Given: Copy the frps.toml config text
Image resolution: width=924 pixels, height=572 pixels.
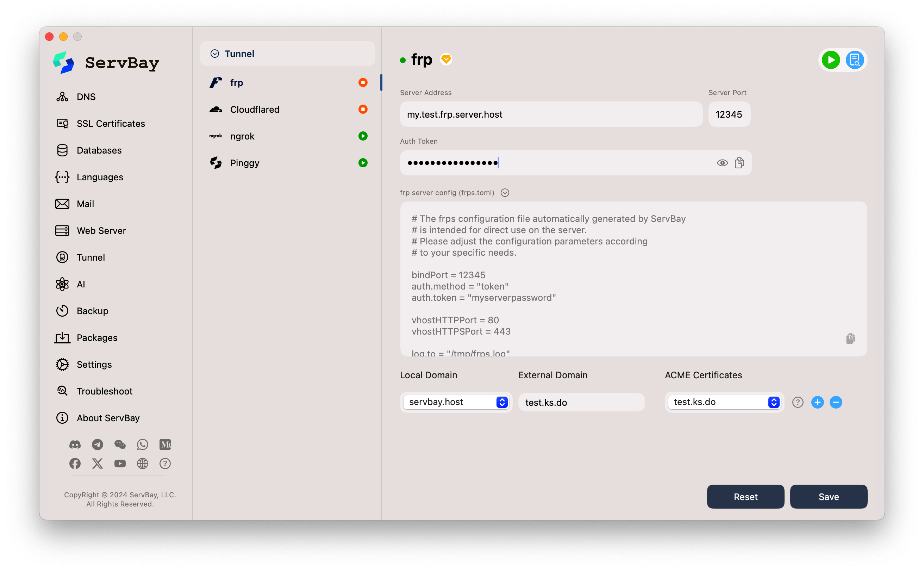Looking at the screenshot, I should 851,338.
